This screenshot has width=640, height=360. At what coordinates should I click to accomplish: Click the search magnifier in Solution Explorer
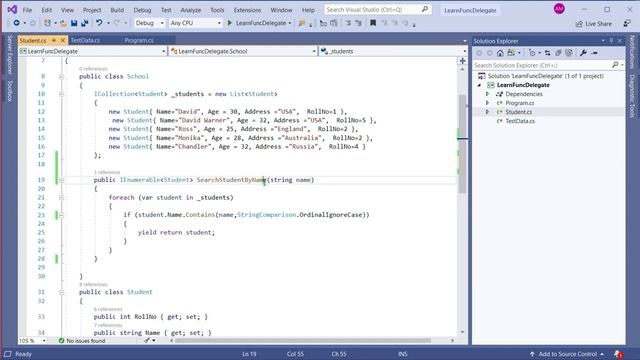click(615, 65)
